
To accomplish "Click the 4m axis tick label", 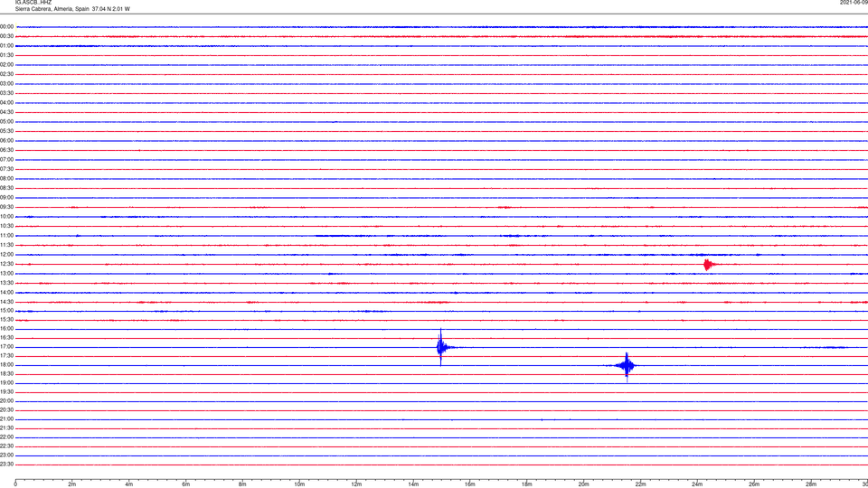I will coord(129,484).
